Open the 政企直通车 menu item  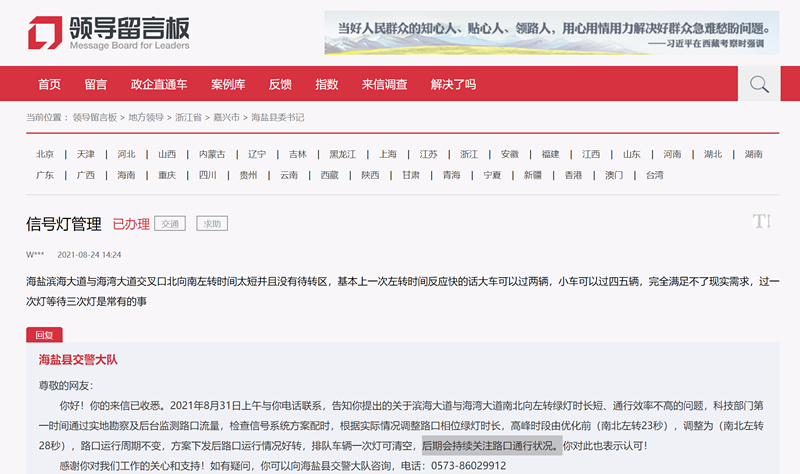159,84
